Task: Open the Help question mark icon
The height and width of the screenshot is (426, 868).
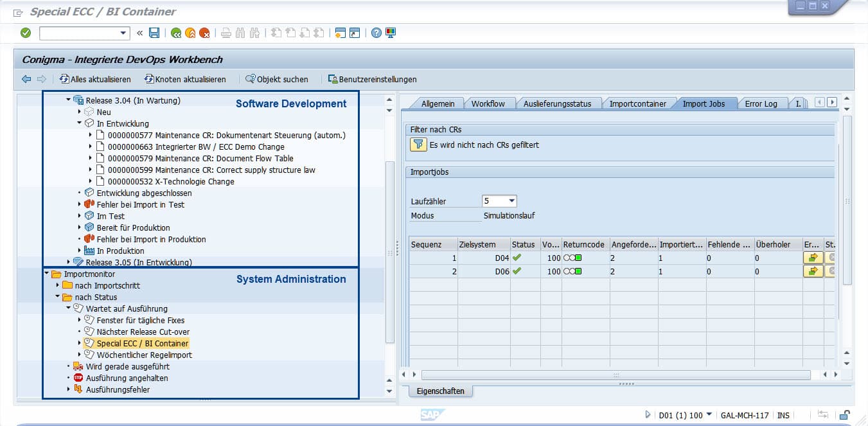Action: coord(376,33)
